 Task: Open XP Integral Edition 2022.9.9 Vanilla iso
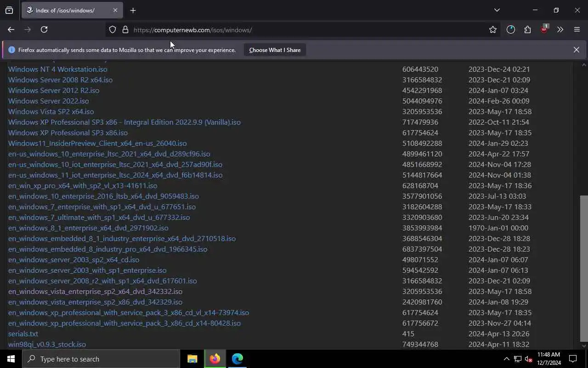[124, 122]
